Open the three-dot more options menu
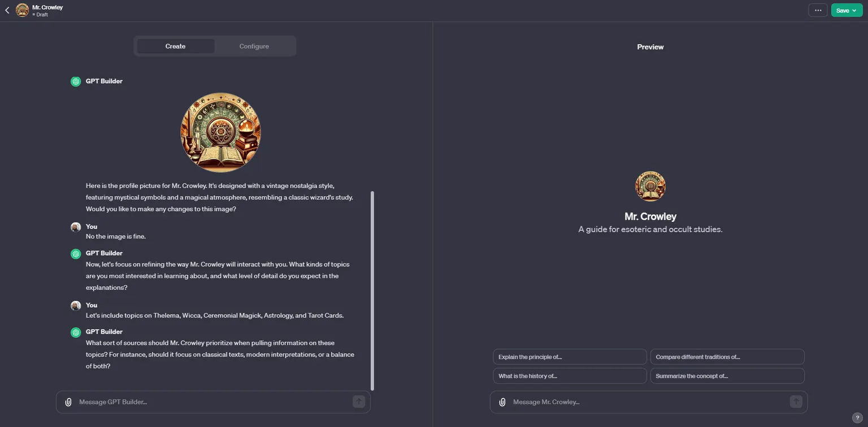Viewport: 868px width, 427px height. coord(818,10)
